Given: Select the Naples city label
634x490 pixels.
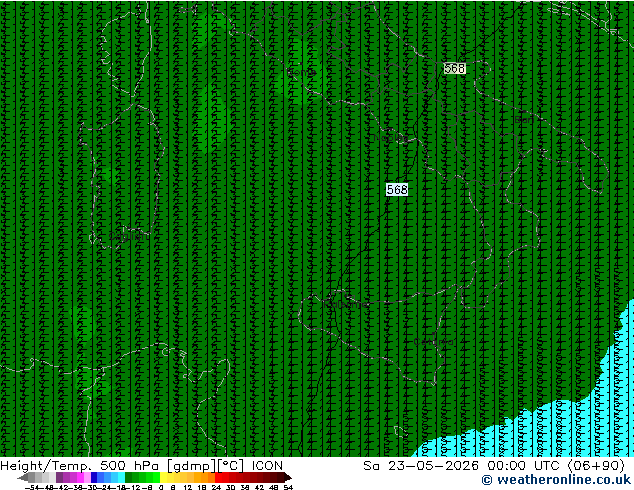Looking at the screenshot, I should click(391, 138).
